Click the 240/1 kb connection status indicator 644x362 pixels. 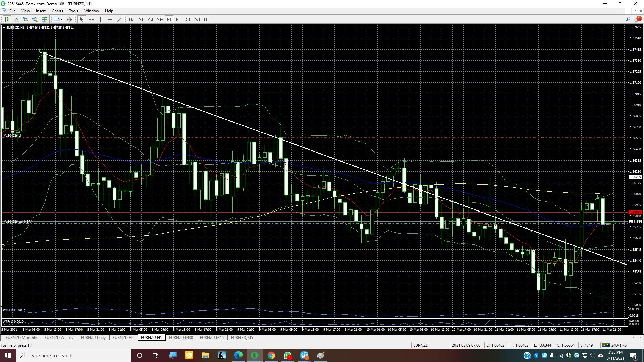(615, 345)
